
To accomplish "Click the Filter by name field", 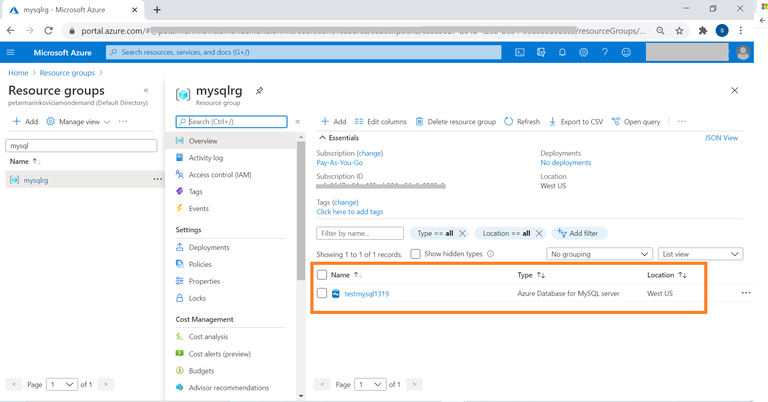I will pyautogui.click(x=360, y=233).
